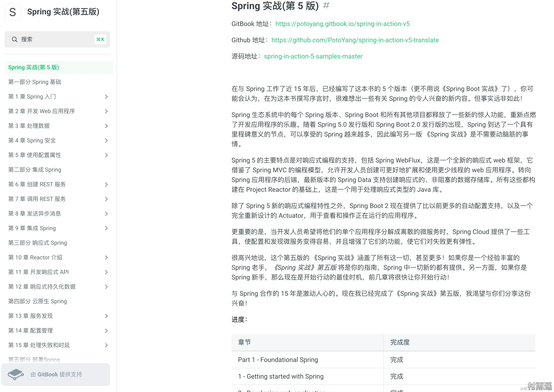Expand 第 15 章 处理失败和时延 chevron
Screen dimensions: 554x392
point(106,345)
